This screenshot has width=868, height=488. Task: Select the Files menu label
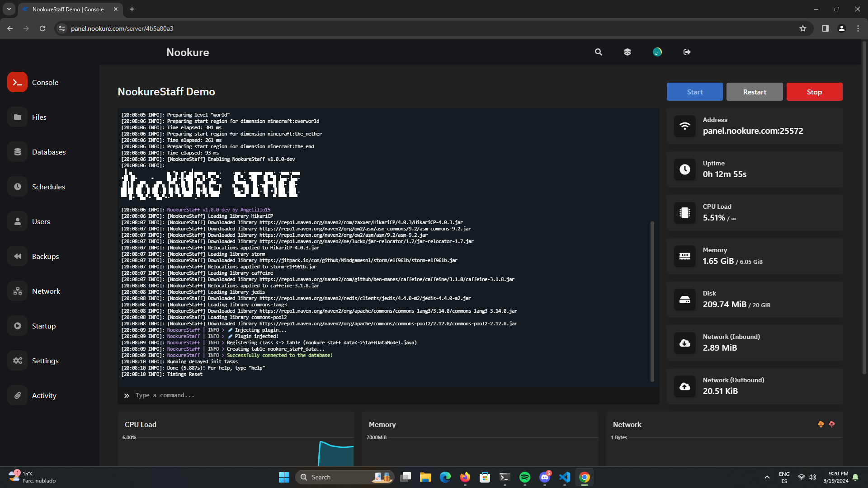pos(39,117)
